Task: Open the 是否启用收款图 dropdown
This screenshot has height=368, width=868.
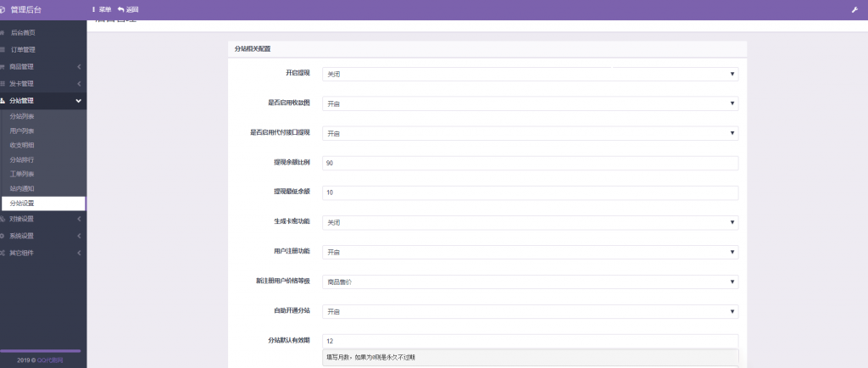Action: coord(531,103)
